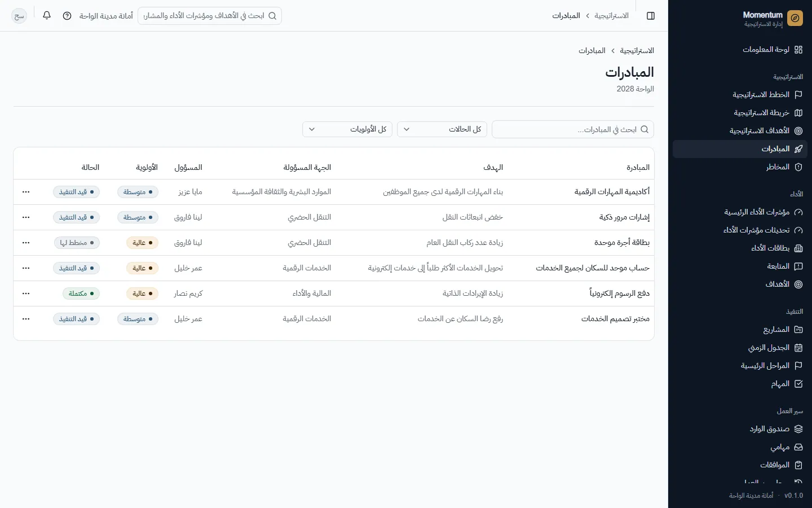Screen dimensions: 812x508
Task: Click الاستراتيجية breadcrumb in the top bar
Action: click(611, 16)
